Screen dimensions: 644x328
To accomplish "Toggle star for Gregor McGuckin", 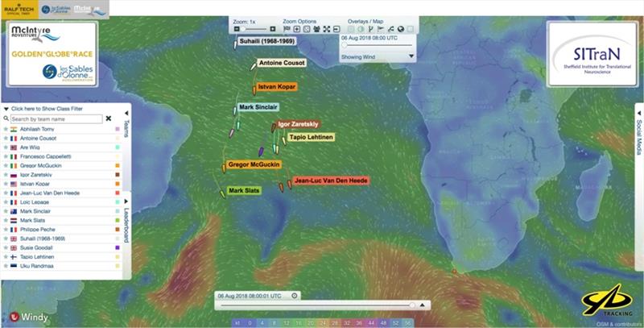I will [x=6, y=166].
